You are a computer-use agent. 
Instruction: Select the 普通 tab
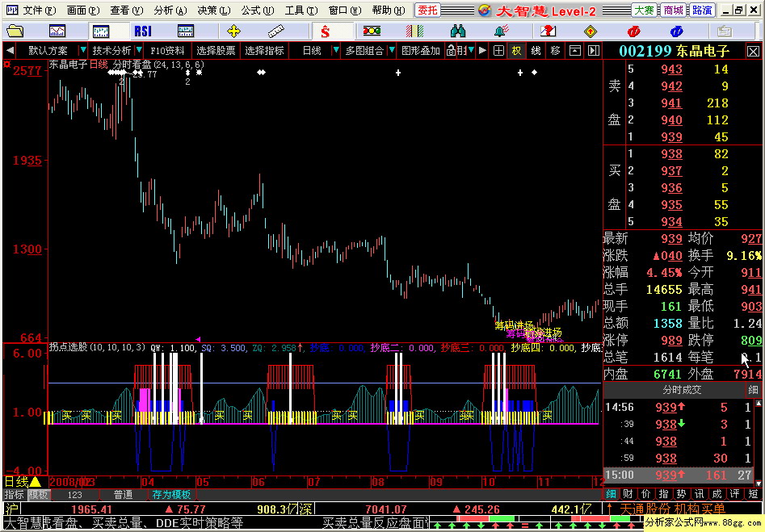[x=123, y=494]
